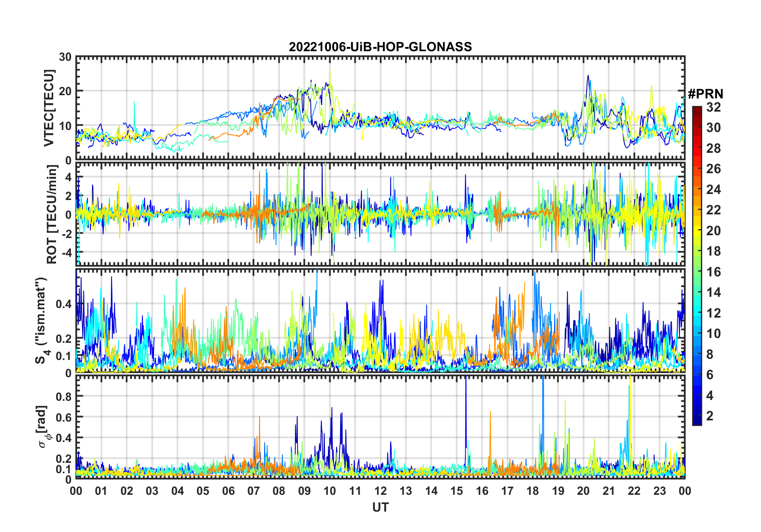Select the "21" hour tick on UT axis
The height and width of the screenshot is (532, 761).
click(609, 491)
